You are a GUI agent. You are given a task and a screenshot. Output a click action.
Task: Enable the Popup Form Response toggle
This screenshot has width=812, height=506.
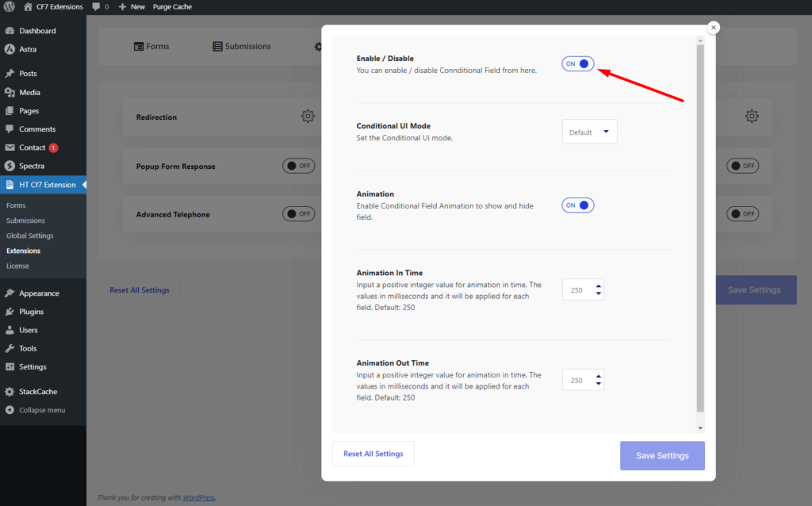click(x=299, y=166)
